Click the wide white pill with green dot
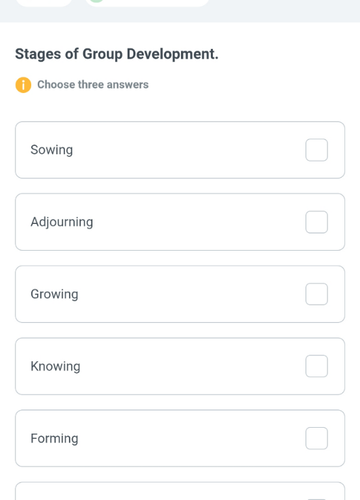This screenshot has height=500, width=360. pos(147,3)
